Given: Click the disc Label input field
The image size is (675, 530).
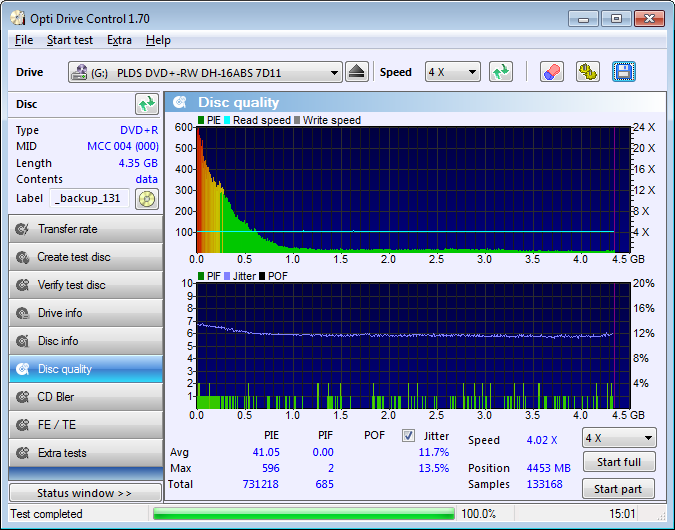Looking at the screenshot, I should (90, 198).
